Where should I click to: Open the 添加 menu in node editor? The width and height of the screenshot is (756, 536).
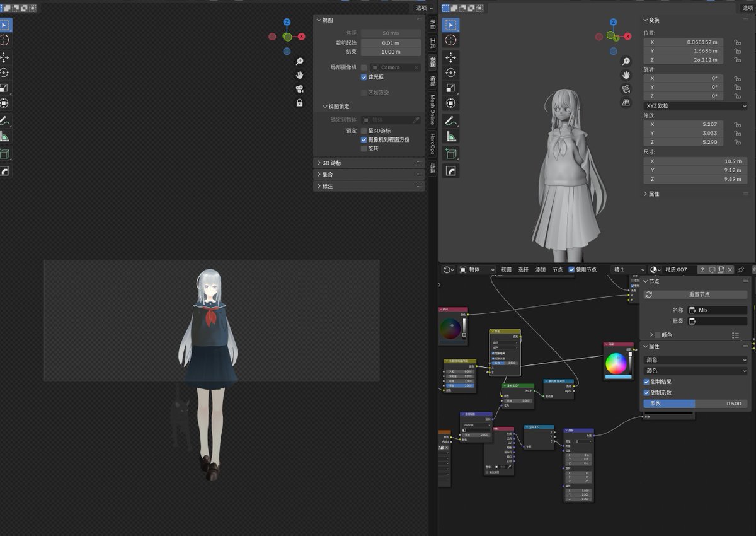(x=541, y=270)
